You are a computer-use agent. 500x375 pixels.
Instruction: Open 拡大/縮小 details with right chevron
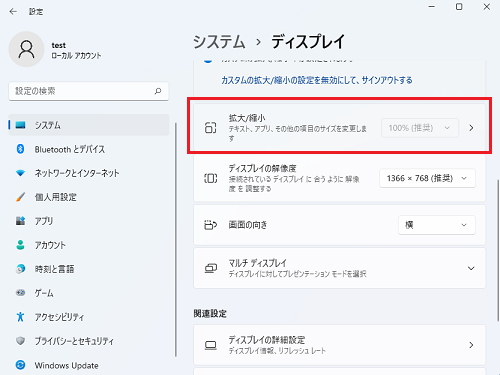coord(471,128)
